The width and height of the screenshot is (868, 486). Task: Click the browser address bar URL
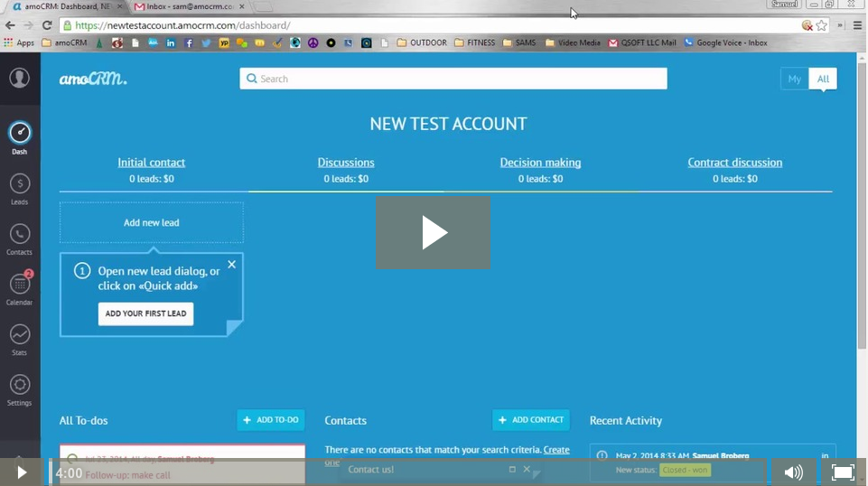tap(182, 25)
